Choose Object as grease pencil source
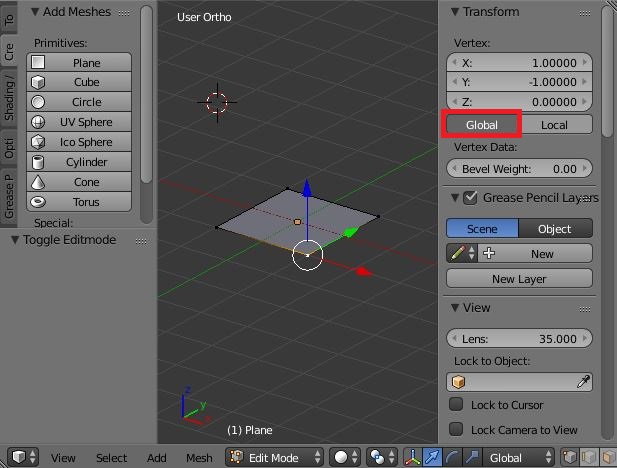 click(555, 229)
